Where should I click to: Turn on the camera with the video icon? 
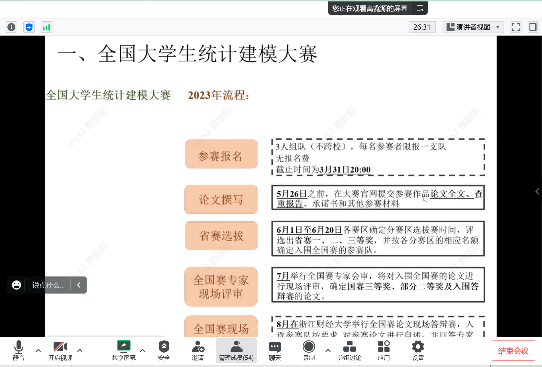(60, 350)
